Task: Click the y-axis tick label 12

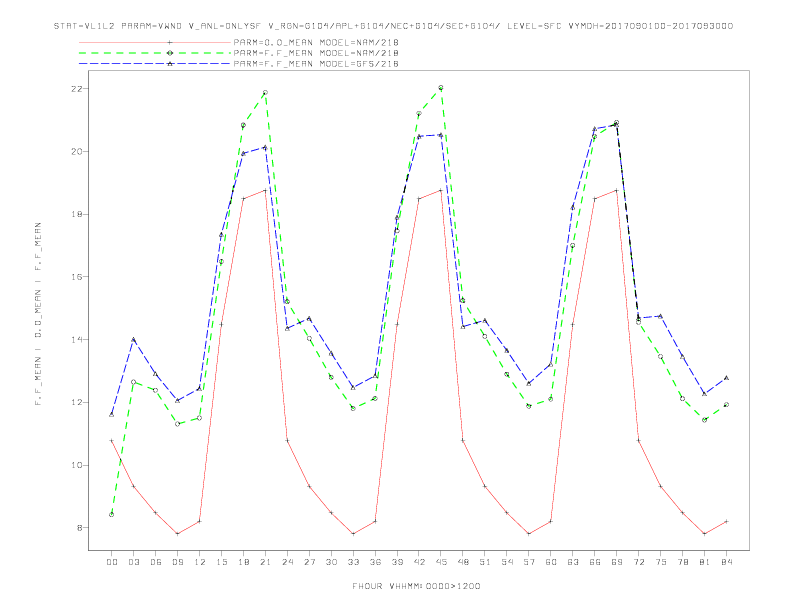Action: tap(76, 402)
